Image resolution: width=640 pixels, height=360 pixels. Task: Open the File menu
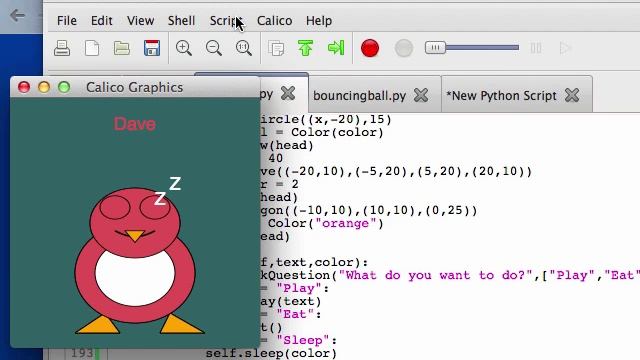tap(67, 20)
